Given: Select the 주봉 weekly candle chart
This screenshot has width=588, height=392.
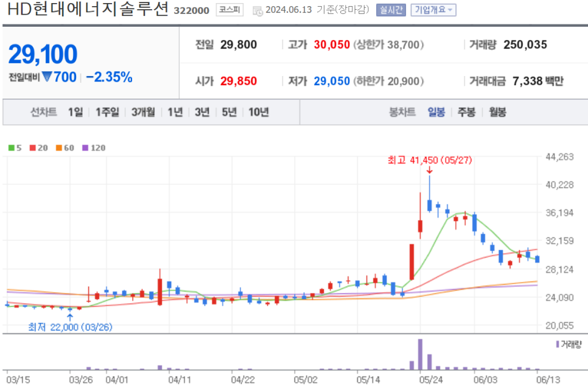Looking at the screenshot, I should (466, 112).
